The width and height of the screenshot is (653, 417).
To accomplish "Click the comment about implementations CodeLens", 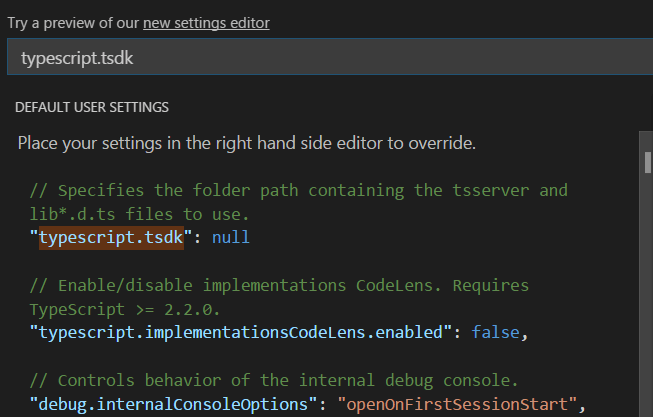I will click(279, 297).
